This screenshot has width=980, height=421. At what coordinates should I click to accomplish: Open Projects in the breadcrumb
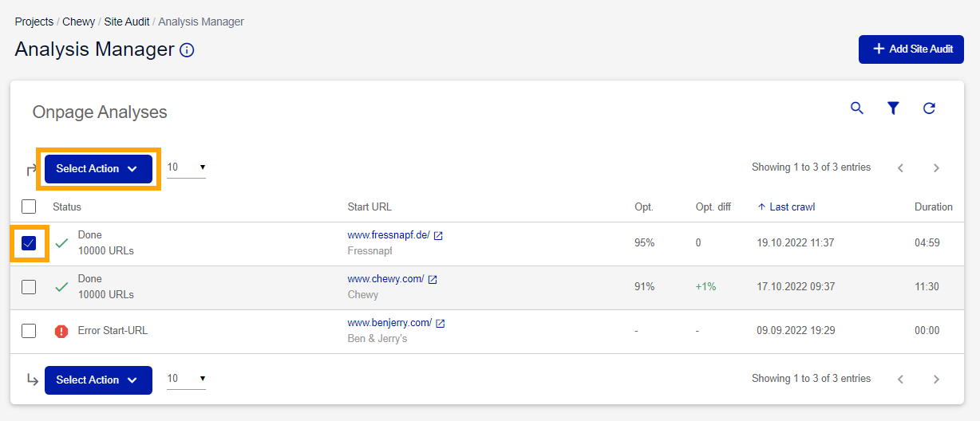(34, 22)
